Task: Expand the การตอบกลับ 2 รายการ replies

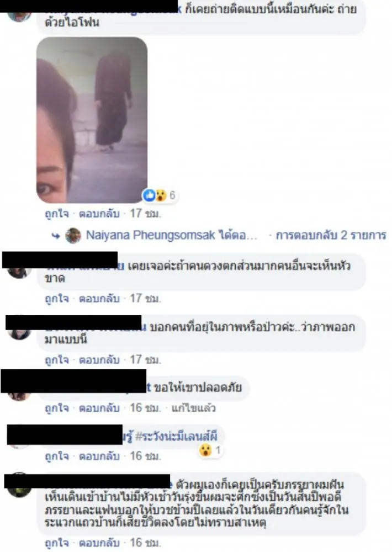Action: point(331,235)
